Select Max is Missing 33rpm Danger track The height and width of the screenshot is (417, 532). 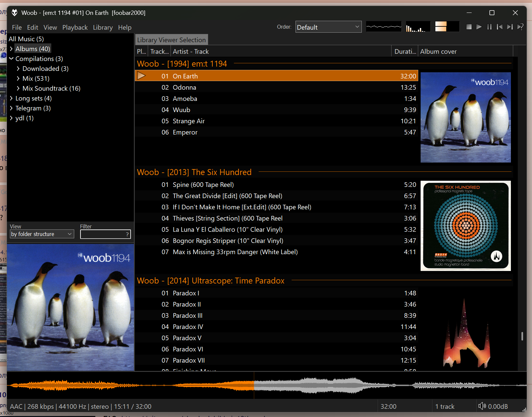[x=276, y=252]
